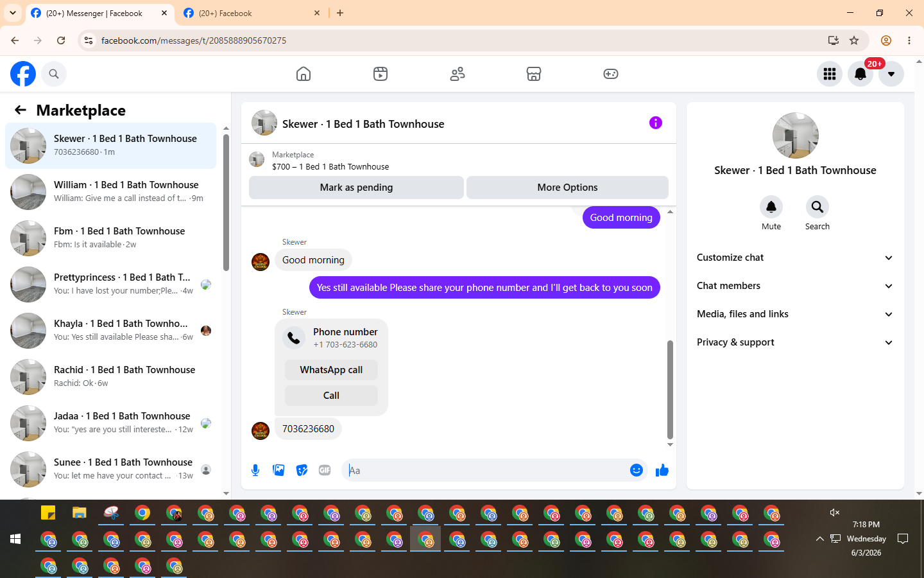This screenshot has height=578, width=924.
Task: Send a voice clip microphone icon
Action: [x=255, y=470]
